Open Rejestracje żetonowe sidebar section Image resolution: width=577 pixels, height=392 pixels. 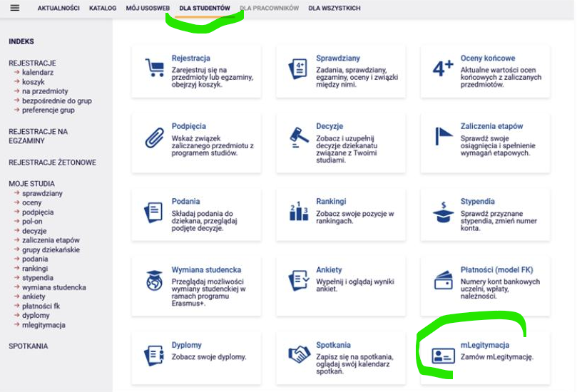tap(52, 163)
